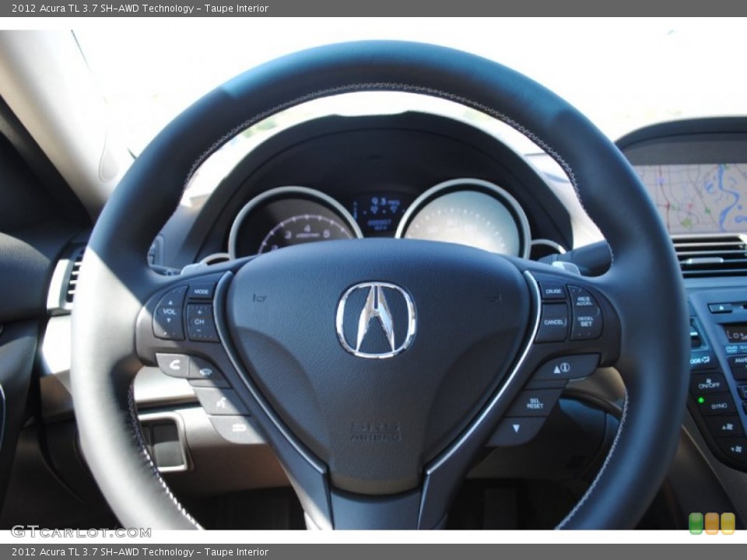Screen dimensions: 747x560
Task: Click the orange color square in corner logo
Action: (712, 523)
